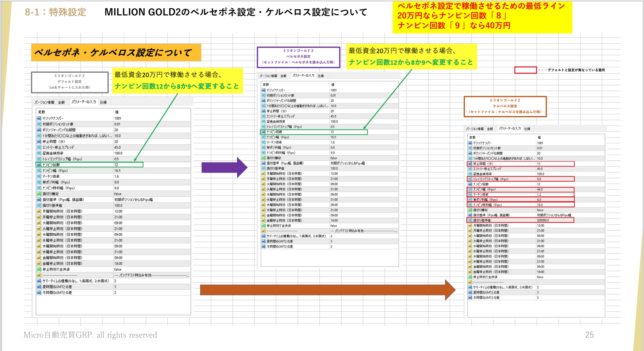Viewport: 644px width, 351px height.
Task: Select the 単ポジ利幅 value 6.0 in the Cerberus panel
Action: 539,200
